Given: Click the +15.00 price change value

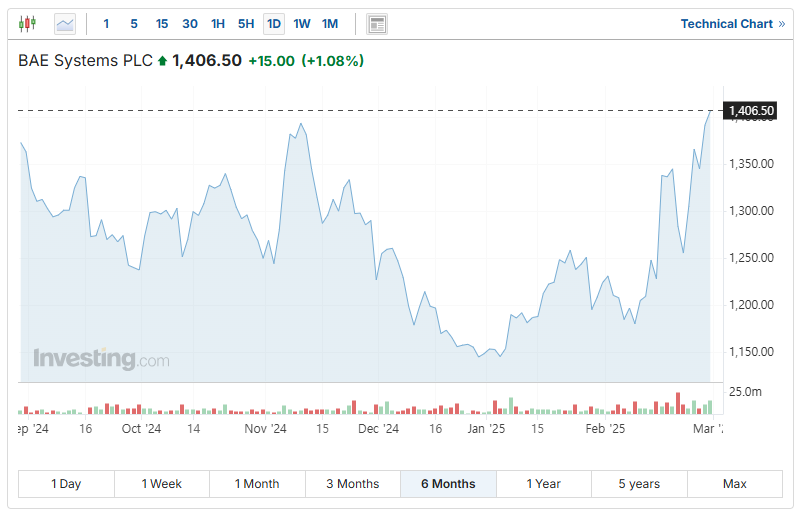Looking at the screenshot, I should 272,61.
